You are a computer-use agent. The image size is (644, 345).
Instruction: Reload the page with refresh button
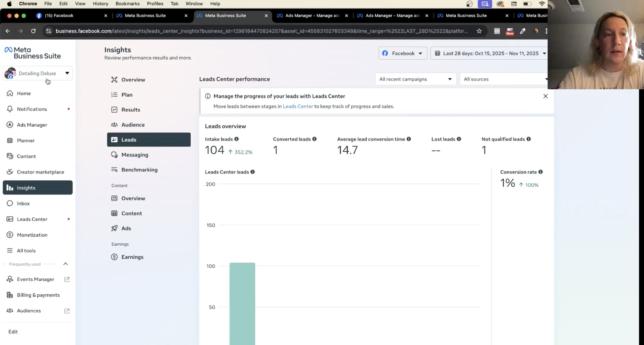33,31
